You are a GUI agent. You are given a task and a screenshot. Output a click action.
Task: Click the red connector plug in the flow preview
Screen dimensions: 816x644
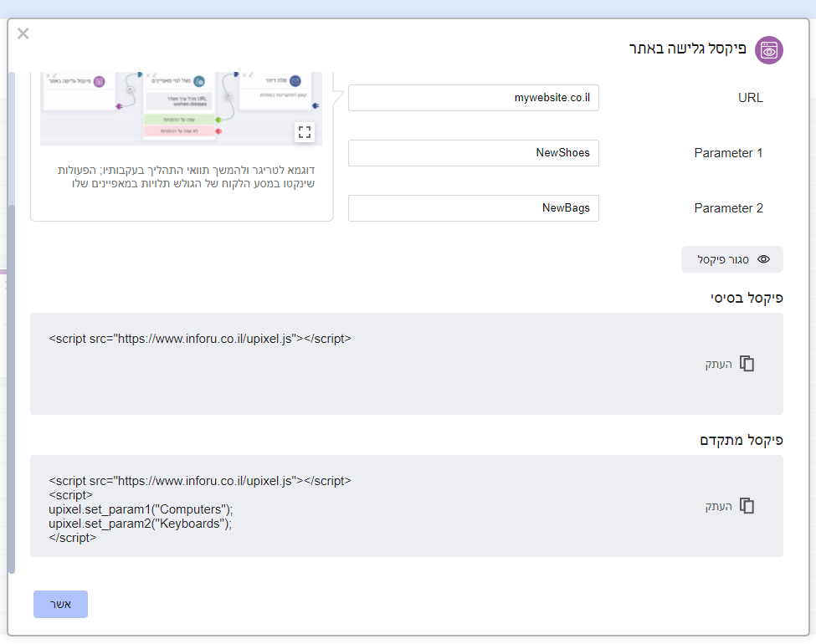(x=217, y=131)
